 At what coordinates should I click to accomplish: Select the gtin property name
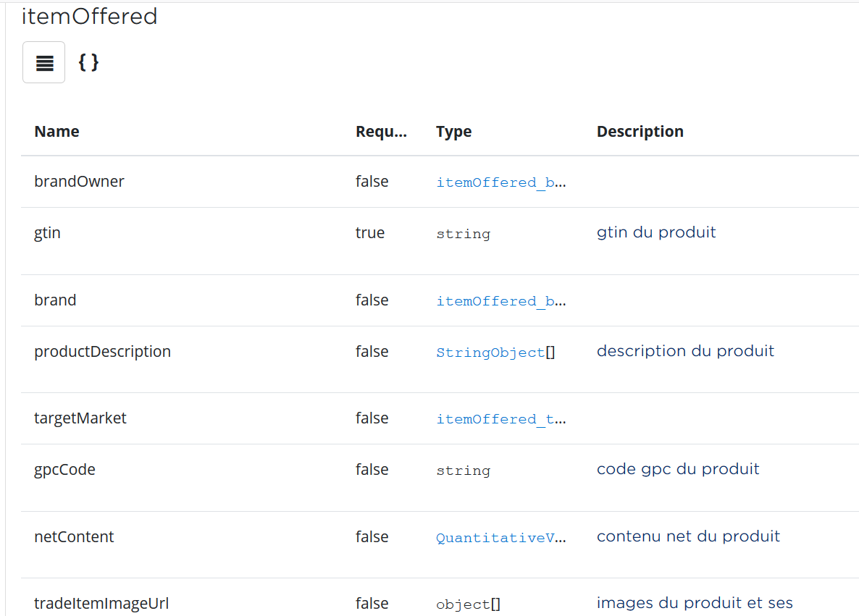(x=47, y=233)
